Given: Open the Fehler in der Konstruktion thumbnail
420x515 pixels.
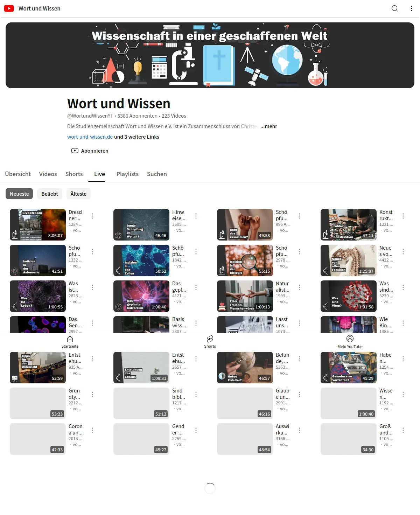Looking at the screenshot, I should coord(349,225).
